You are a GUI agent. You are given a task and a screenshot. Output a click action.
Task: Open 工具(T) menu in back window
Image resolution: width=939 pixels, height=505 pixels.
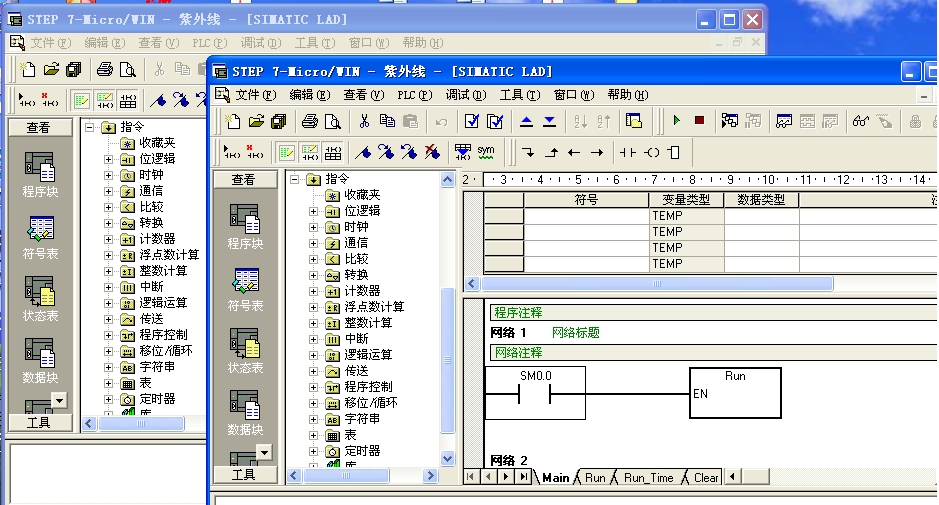tap(314, 43)
